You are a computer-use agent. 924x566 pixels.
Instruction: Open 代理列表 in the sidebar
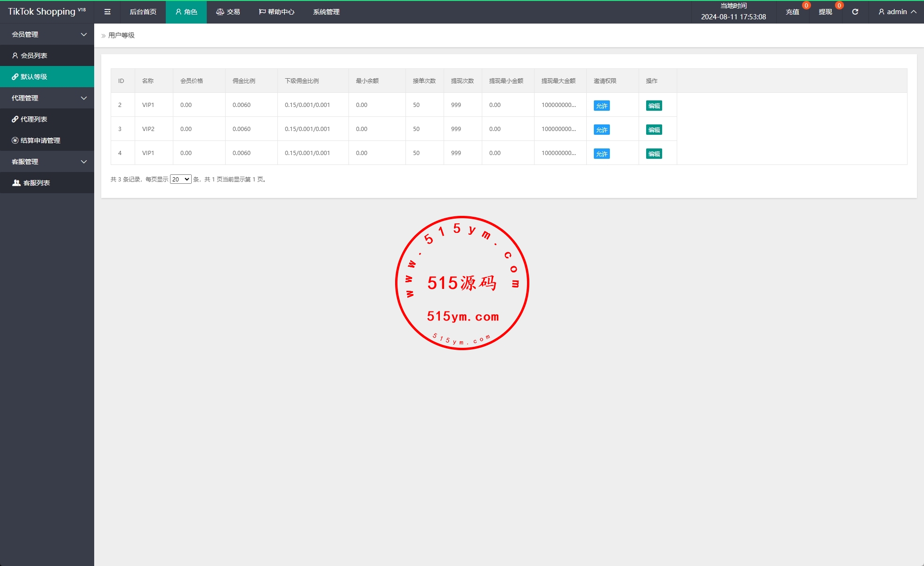34,119
